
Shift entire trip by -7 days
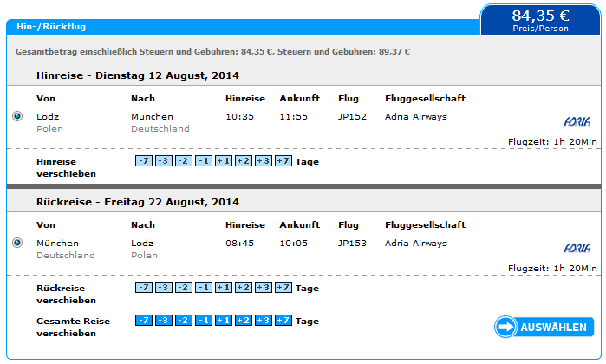click(144, 321)
